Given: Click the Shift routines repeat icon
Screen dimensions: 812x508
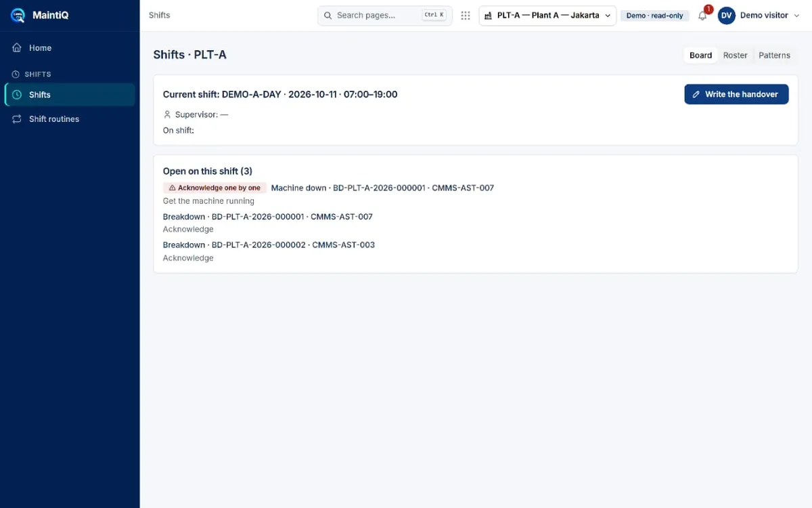Looking at the screenshot, I should click(x=17, y=119).
